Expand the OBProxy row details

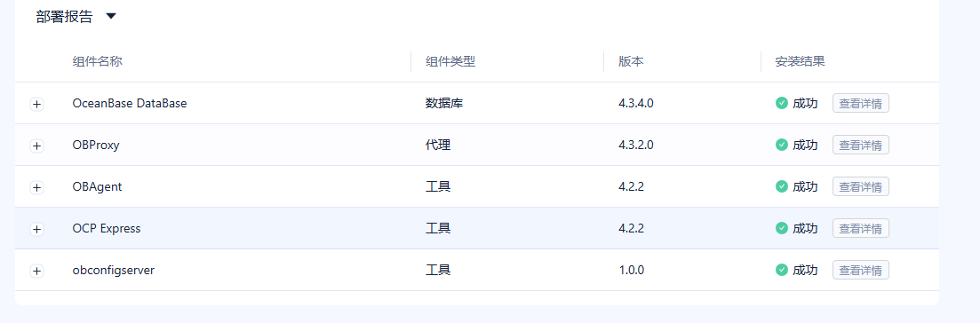pos(37,146)
